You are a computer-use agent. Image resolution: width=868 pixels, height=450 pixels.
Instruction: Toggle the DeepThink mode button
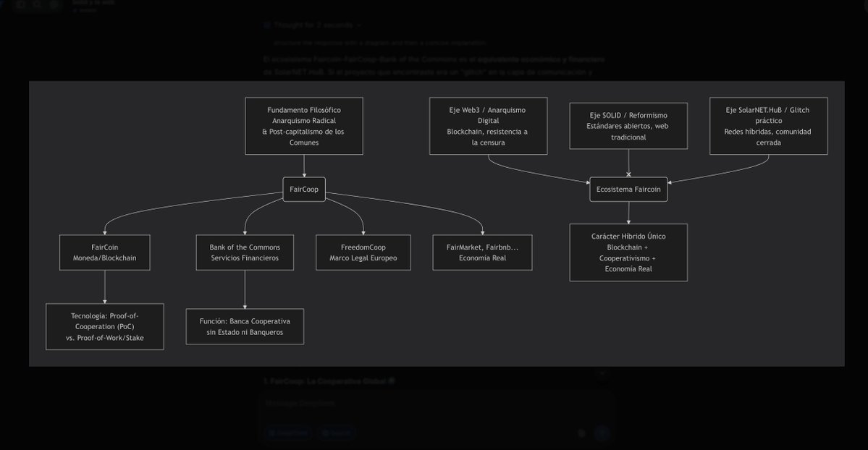(x=288, y=433)
